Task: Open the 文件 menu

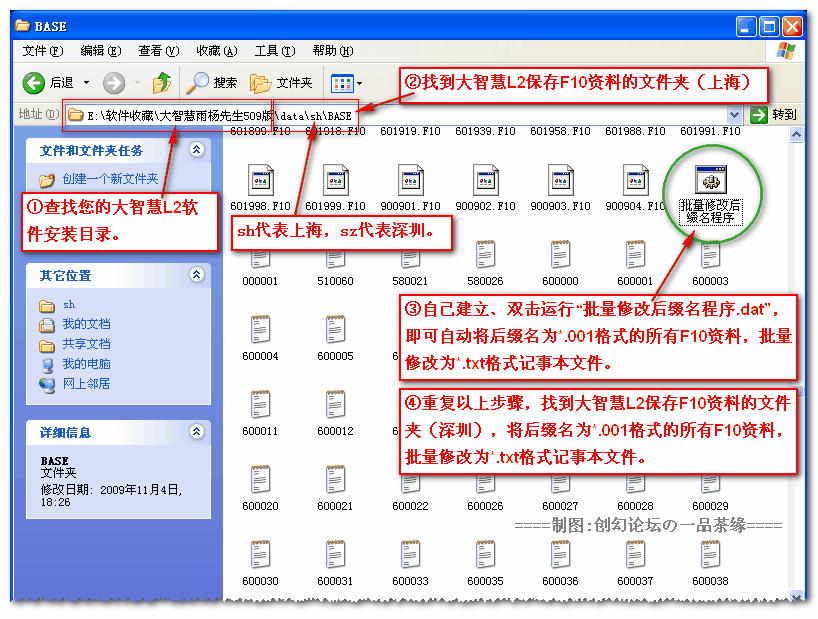Action: 43,51
